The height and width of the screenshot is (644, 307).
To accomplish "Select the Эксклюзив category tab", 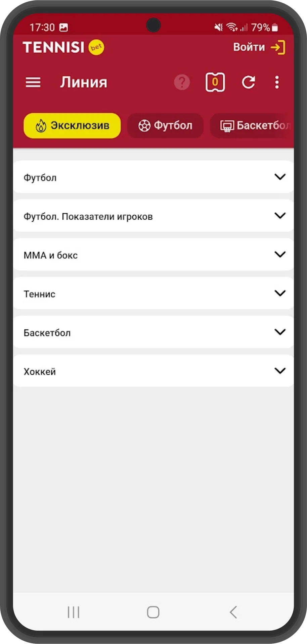I will click(x=72, y=125).
